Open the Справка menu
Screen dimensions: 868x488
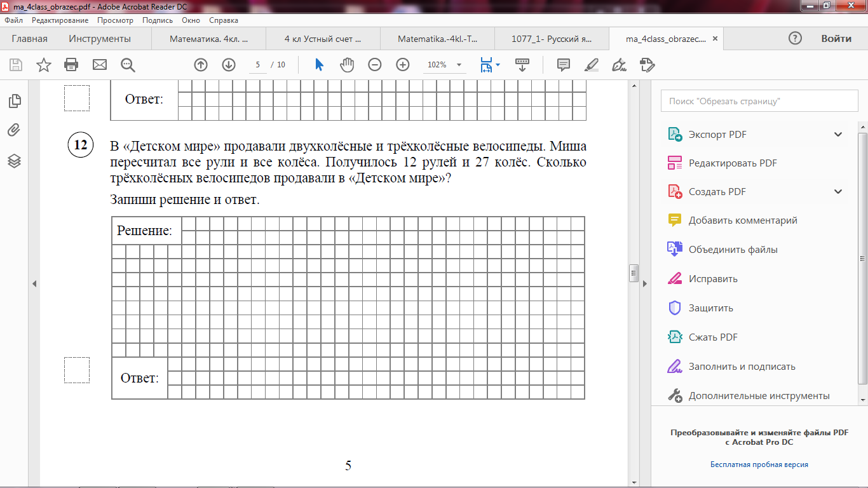tap(224, 20)
